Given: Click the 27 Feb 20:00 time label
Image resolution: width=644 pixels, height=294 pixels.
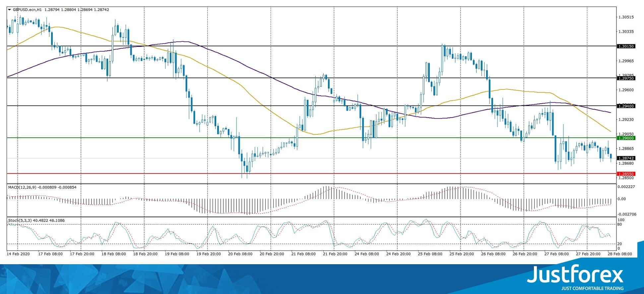Looking at the screenshot, I should point(588,254).
